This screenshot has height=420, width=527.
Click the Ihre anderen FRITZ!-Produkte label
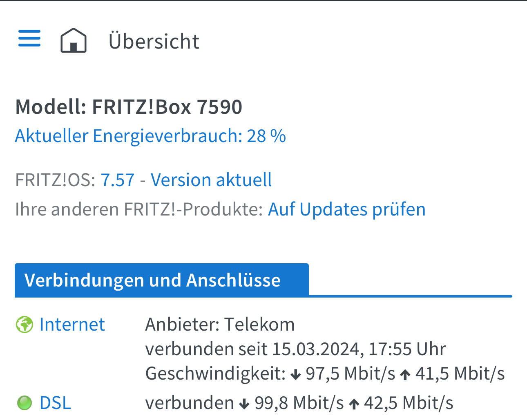pos(139,209)
